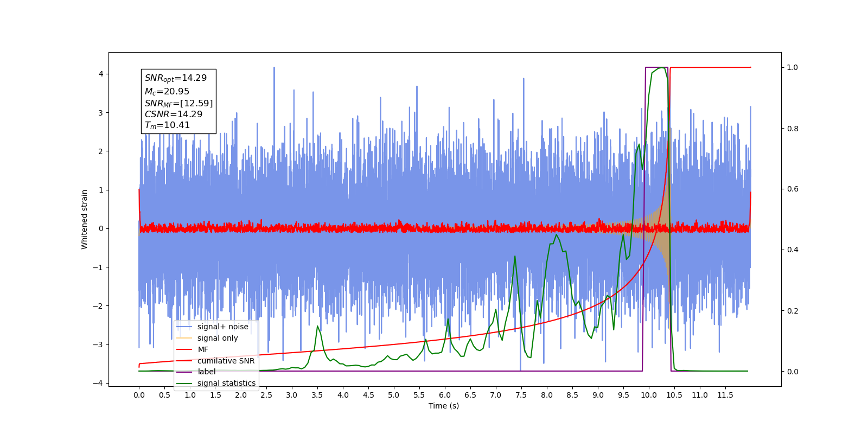Click the 6.5 x-axis tick label
The image size is (868, 434).
pos(470,395)
